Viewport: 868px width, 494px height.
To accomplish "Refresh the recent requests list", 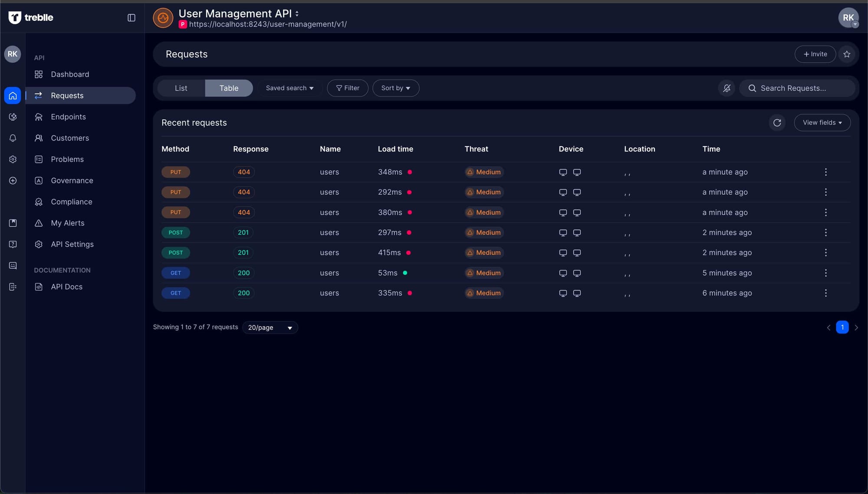I will [777, 123].
